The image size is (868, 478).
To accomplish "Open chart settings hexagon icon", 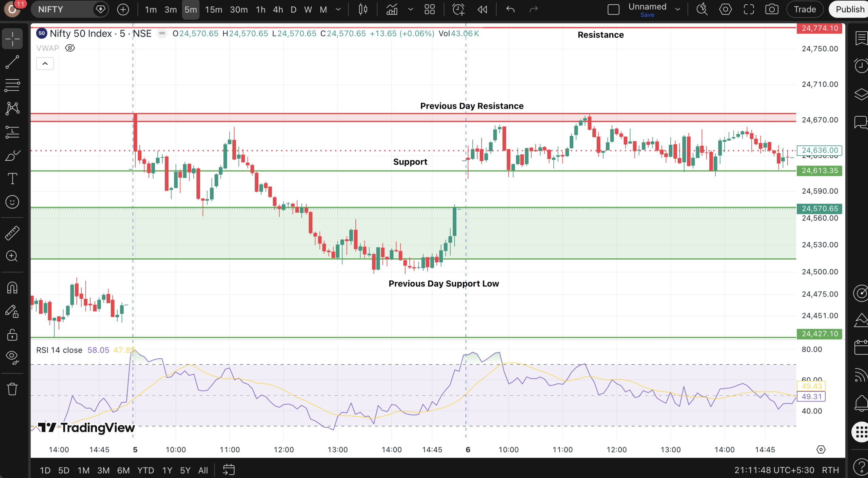I will tap(725, 9).
